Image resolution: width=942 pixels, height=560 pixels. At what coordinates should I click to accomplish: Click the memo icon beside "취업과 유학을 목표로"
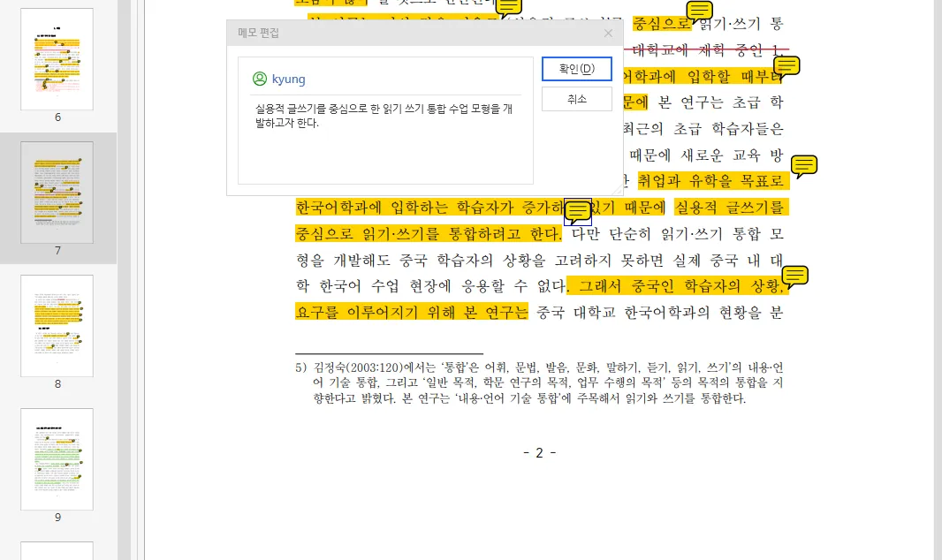803,166
